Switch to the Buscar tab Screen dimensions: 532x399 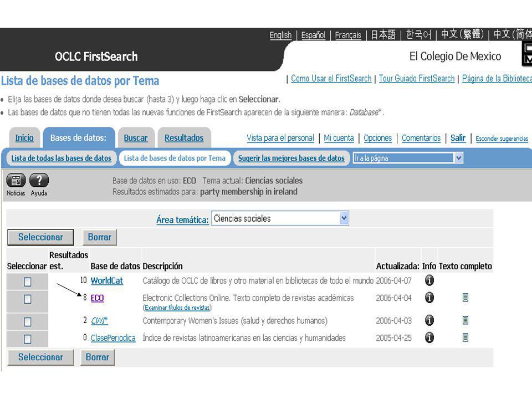[x=136, y=138]
